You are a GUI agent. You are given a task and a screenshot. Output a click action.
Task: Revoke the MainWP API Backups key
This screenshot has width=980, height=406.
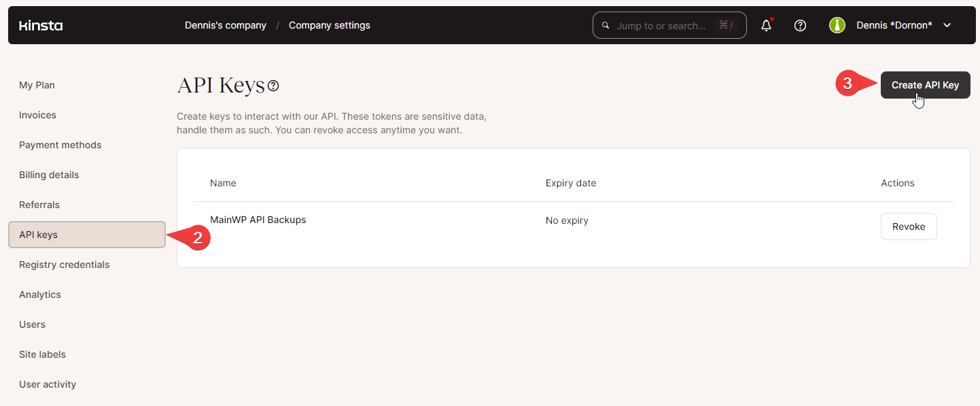coord(909,226)
